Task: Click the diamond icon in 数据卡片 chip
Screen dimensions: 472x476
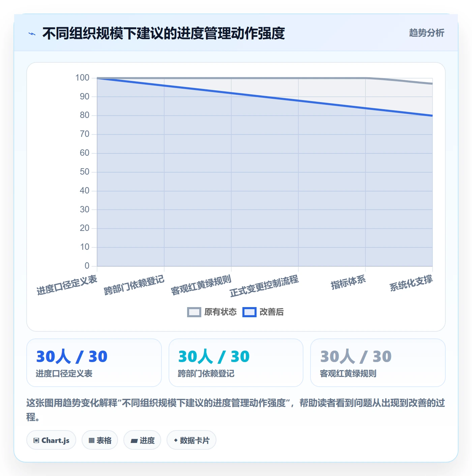Action: 176,440
